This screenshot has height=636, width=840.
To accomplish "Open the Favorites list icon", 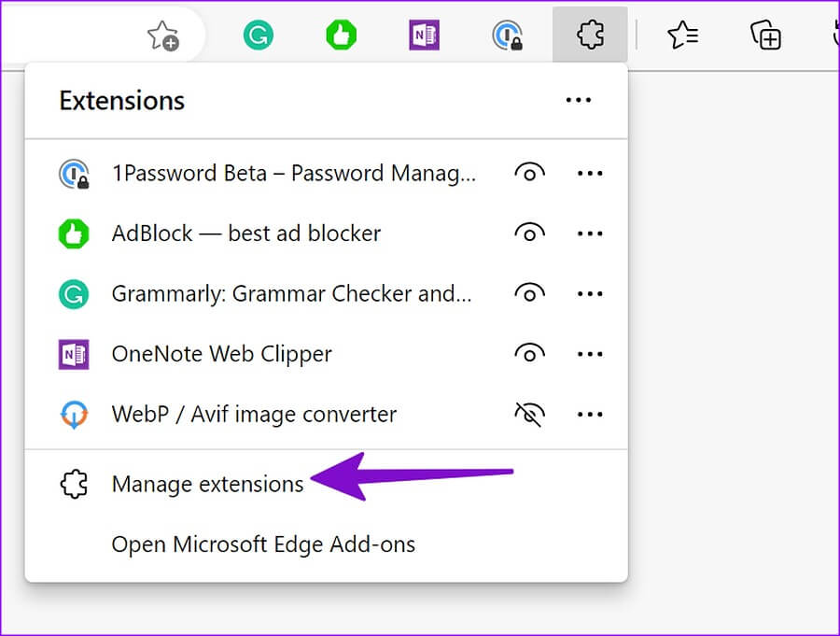I will point(683,35).
